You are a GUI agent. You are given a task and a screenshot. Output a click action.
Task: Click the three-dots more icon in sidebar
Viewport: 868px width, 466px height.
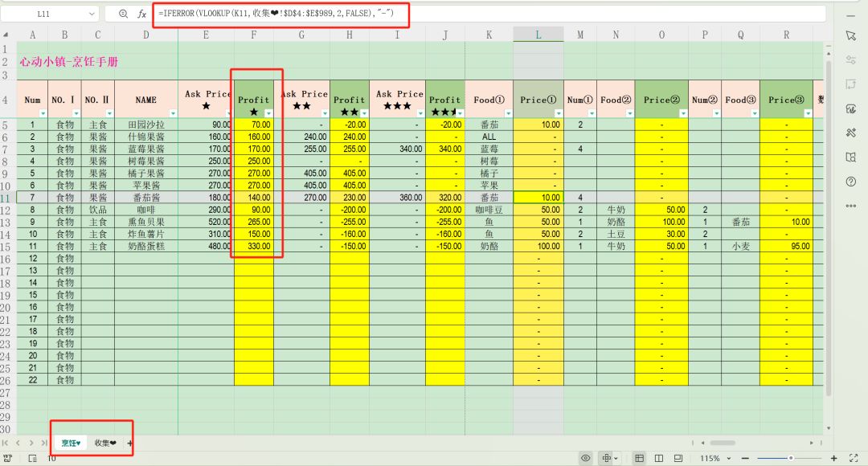[x=850, y=206]
